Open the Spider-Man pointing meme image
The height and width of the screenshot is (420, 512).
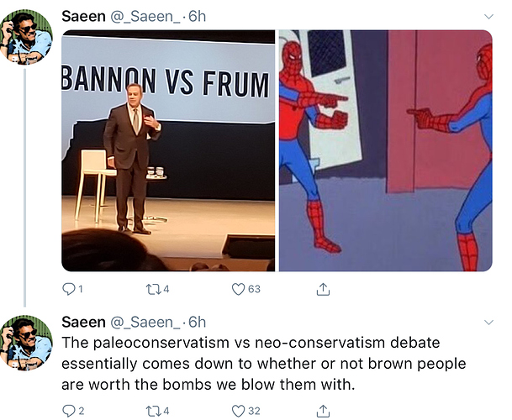click(x=386, y=150)
